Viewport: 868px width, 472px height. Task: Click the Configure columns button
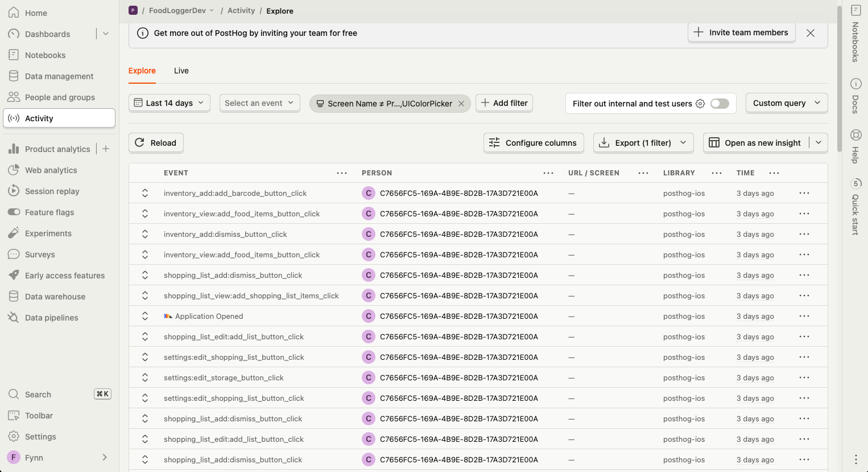[x=533, y=143]
